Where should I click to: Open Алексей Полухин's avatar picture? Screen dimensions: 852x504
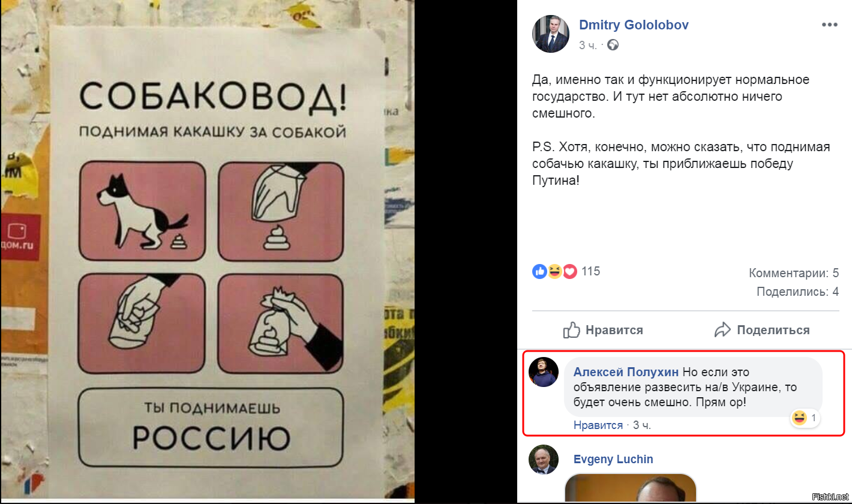544,372
